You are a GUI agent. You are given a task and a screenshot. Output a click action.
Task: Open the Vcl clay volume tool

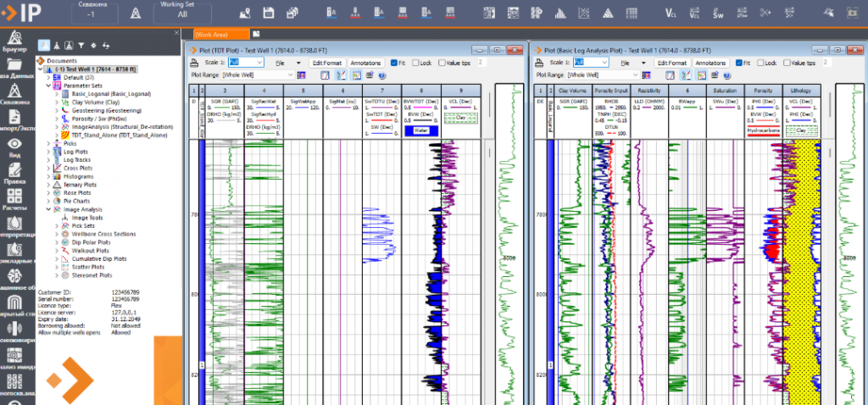(671, 14)
